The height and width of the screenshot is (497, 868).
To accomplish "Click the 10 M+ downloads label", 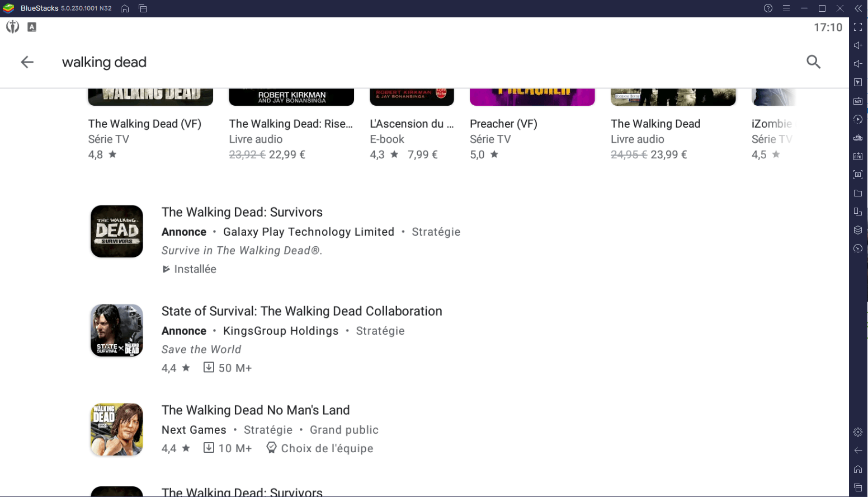I will point(228,448).
